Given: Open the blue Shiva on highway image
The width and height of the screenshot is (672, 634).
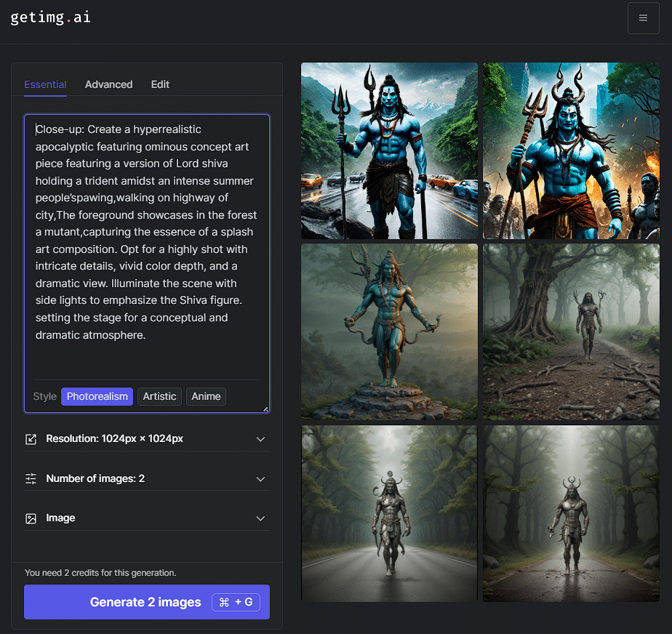Looking at the screenshot, I should [x=389, y=151].
